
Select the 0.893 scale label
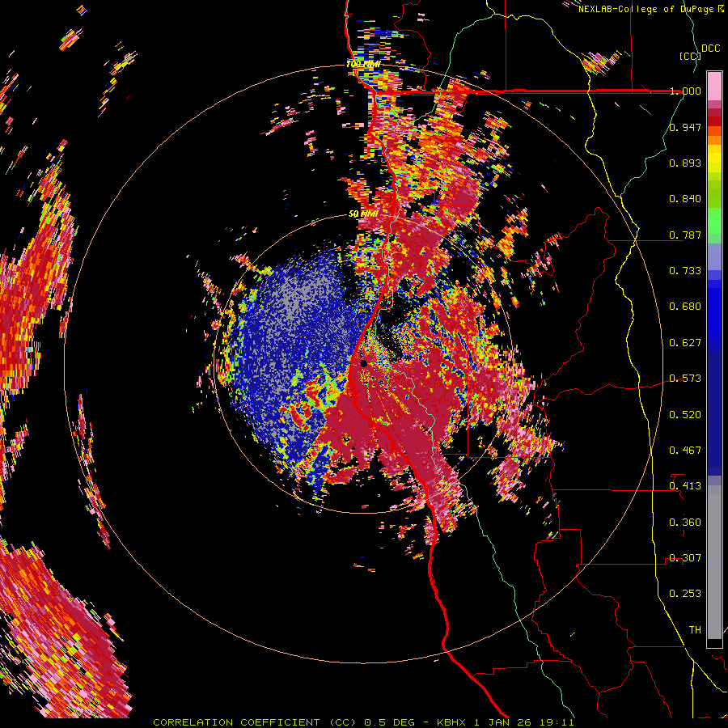(685, 163)
